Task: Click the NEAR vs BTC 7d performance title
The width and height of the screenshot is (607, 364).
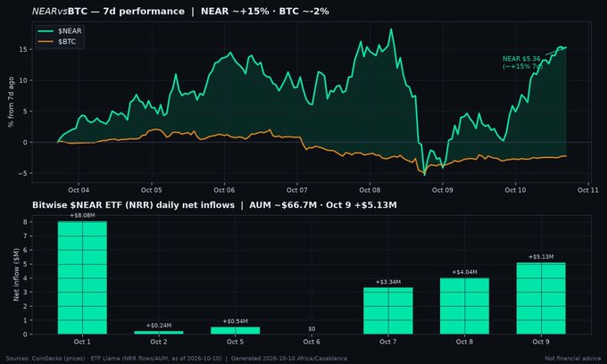Action: point(180,12)
